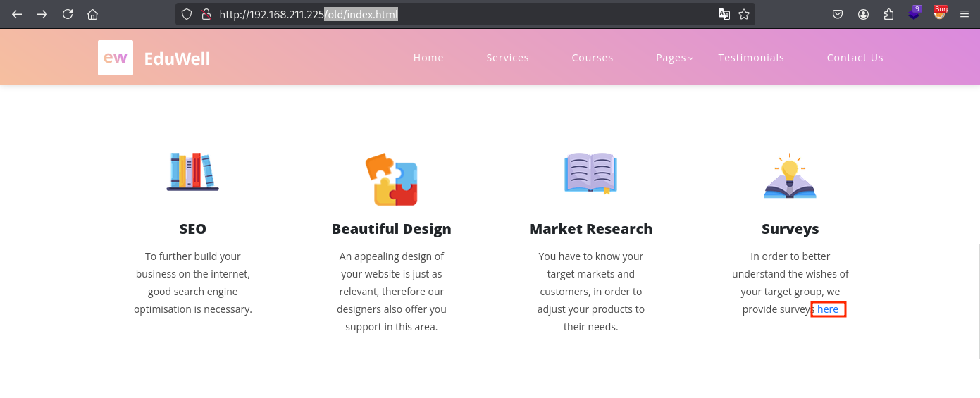
Task: Open the Firefox account icon
Action: tap(863, 14)
